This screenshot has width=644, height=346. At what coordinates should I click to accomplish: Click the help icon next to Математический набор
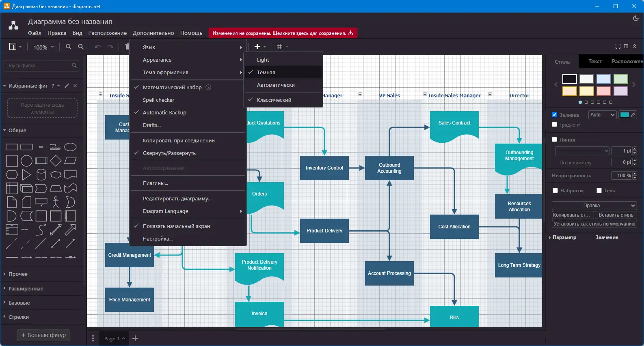click(x=208, y=87)
